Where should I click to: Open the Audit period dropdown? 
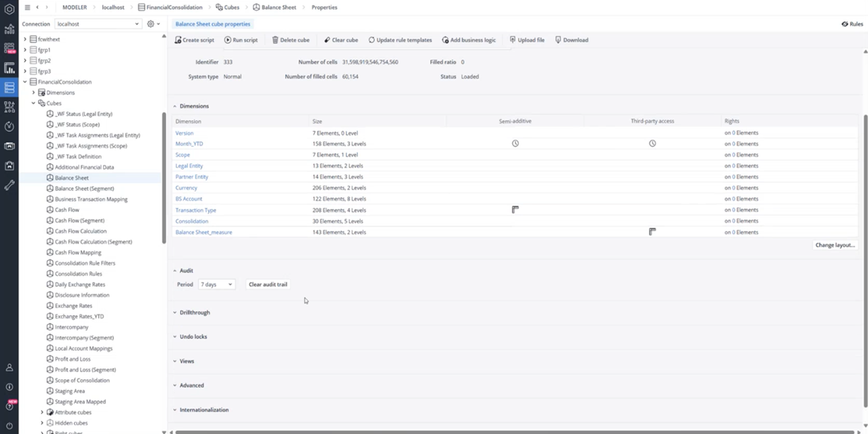point(216,285)
